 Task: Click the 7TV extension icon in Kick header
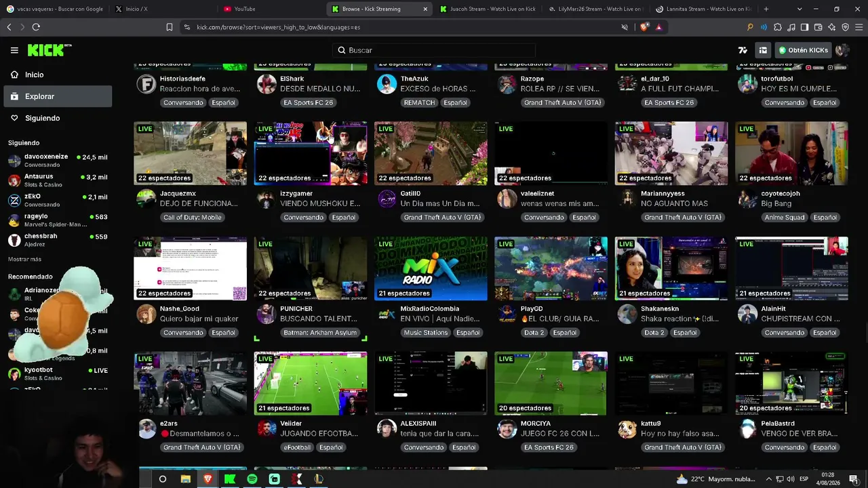(x=743, y=50)
